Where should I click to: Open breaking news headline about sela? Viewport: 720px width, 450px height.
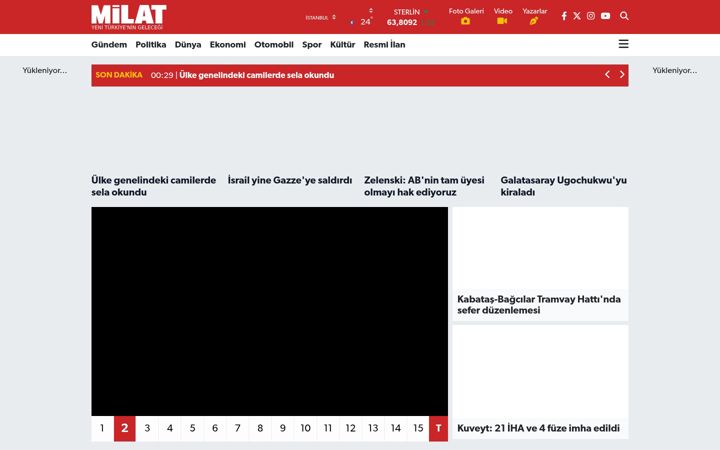256,75
